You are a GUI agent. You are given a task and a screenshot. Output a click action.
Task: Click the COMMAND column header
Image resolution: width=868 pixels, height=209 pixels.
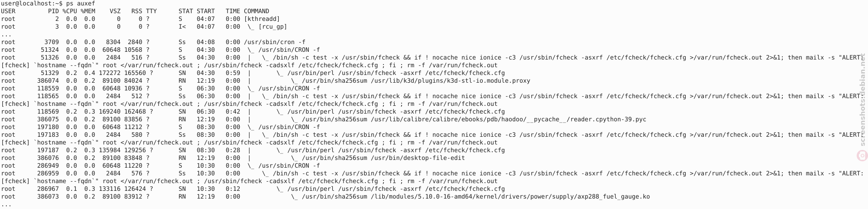(x=257, y=11)
